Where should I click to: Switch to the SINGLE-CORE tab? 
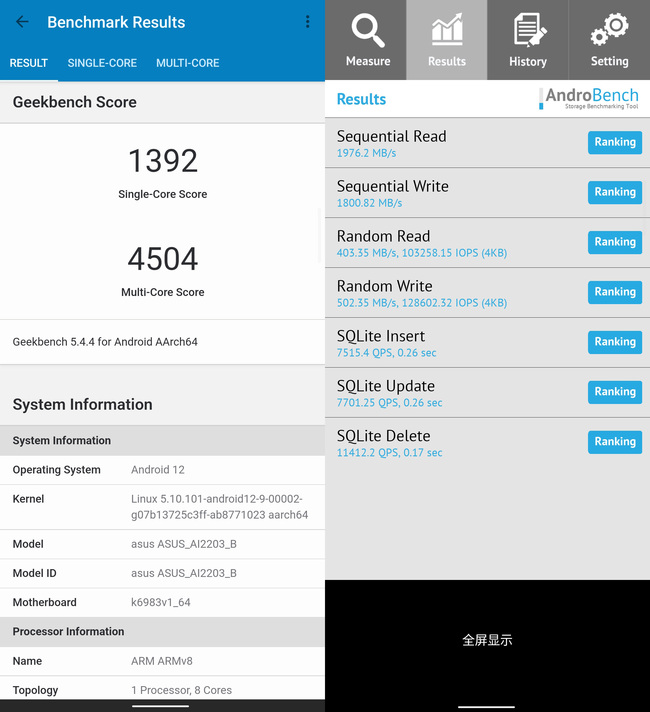coord(102,63)
